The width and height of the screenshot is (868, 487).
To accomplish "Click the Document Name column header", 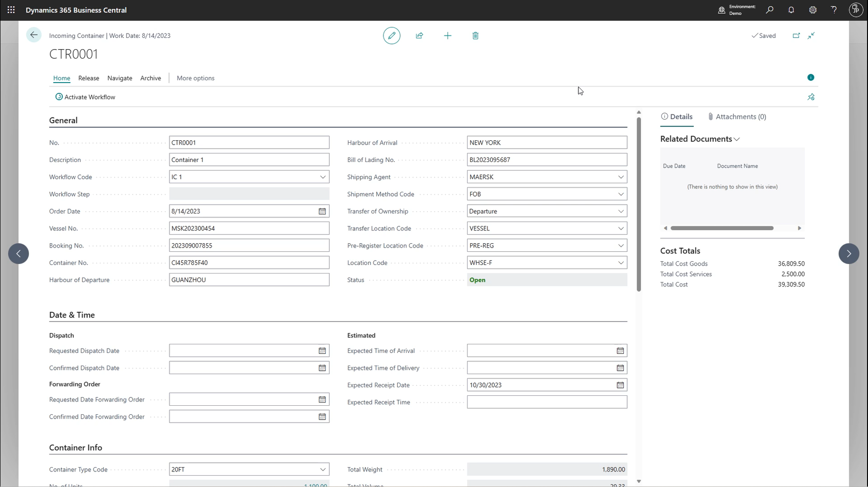I will [737, 166].
